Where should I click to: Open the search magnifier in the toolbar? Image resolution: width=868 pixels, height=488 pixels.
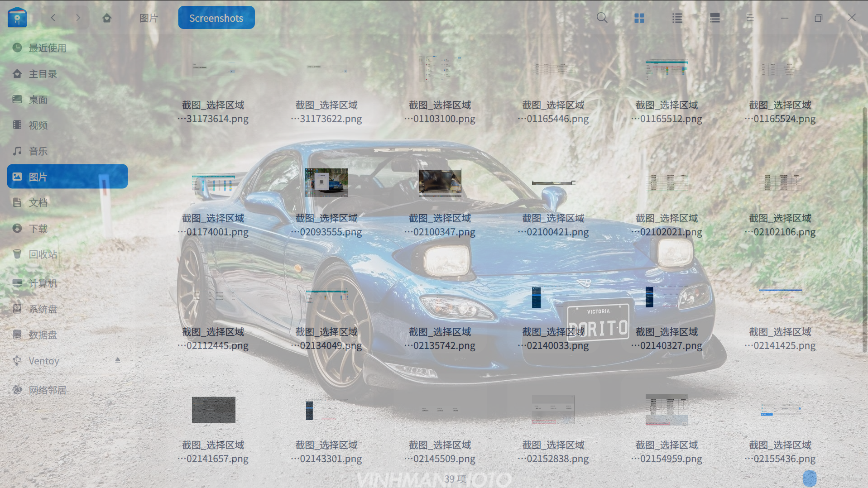[602, 18]
